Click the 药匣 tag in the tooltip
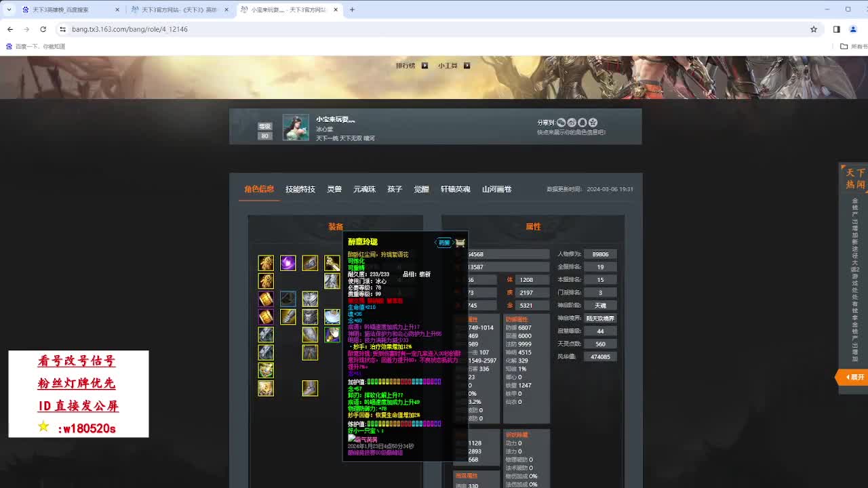The height and width of the screenshot is (488, 868). pyautogui.click(x=443, y=243)
